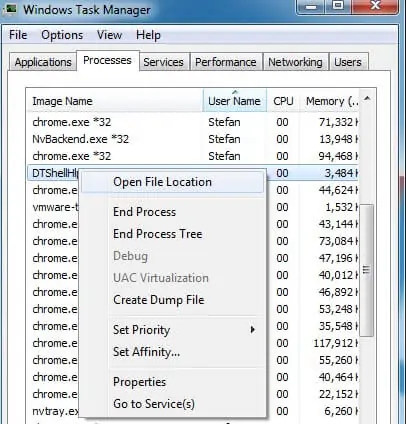
Task: Click the vertical scrollbar thumb
Action: pyautogui.click(x=367, y=270)
